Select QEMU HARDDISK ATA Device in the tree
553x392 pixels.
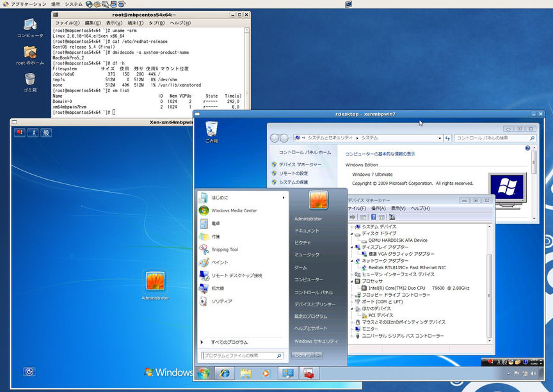coord(398,240)
